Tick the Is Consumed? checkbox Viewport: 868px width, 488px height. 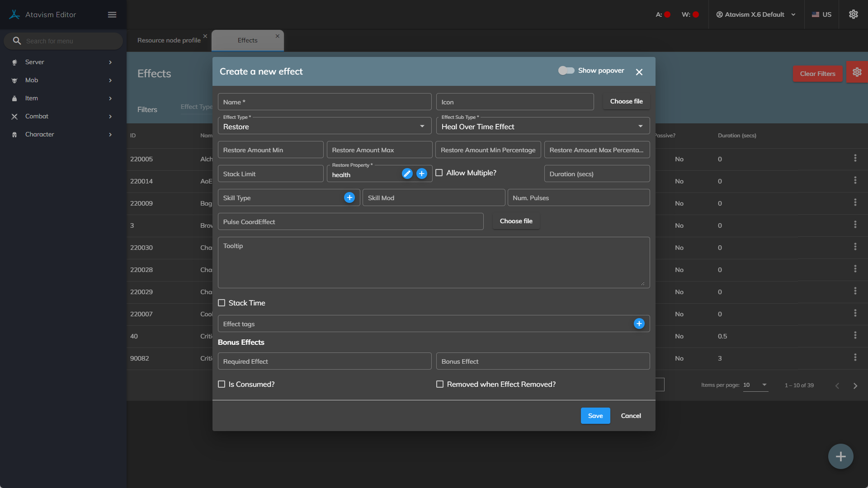[x=222, y=384]
